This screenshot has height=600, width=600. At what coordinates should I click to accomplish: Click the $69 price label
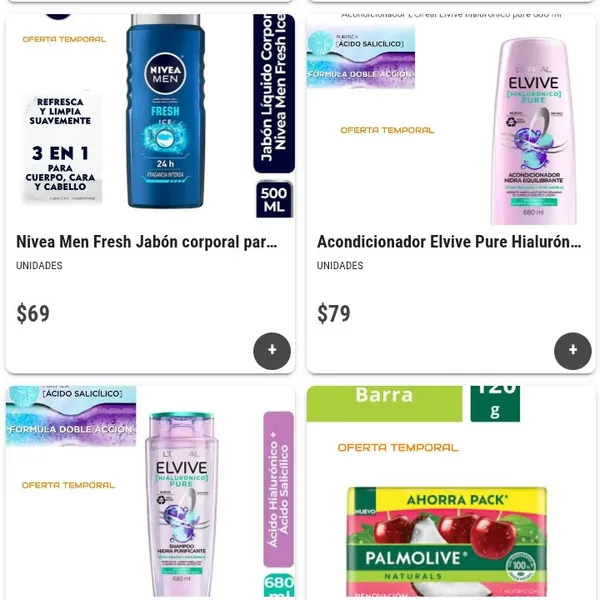pos(33,313)
